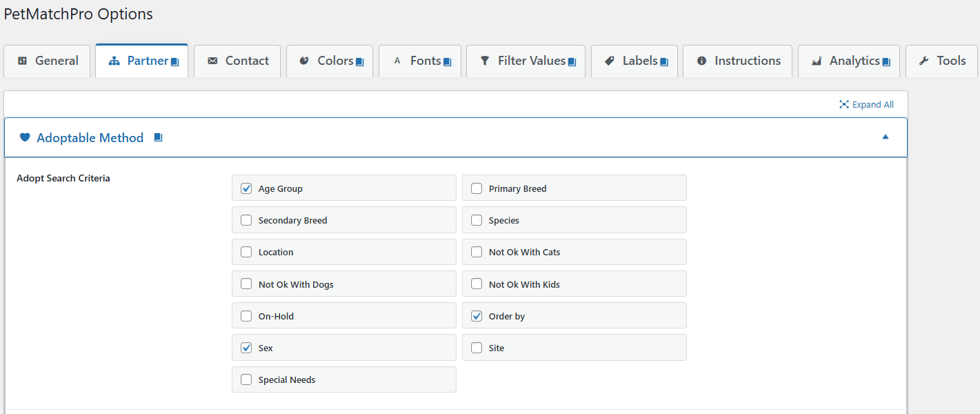980x414 pixels.
Task: Switch to the Instructions tab
Action: pos(738,61)
